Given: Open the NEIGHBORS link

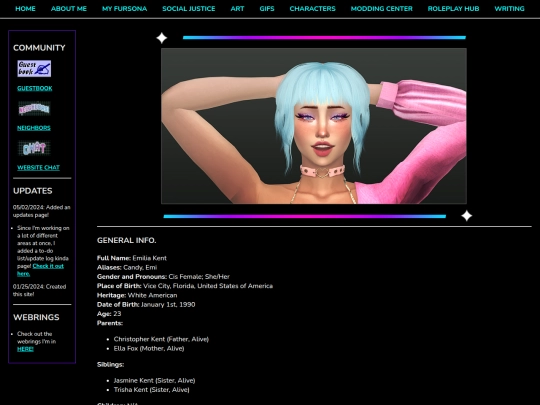Looking at the screenshot, I should coord(34,128).
